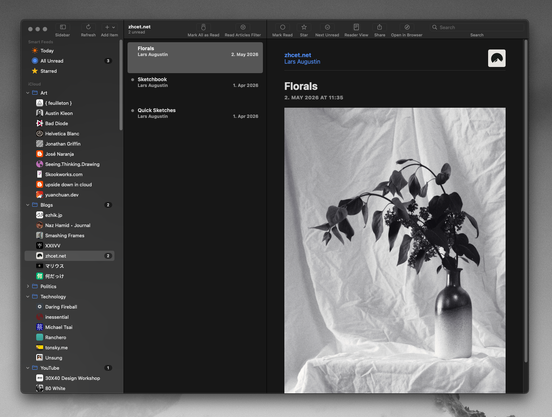Click the sidebar scrollbar
Image resolution: width=552 pixels, height=417 pixels.
121,84
